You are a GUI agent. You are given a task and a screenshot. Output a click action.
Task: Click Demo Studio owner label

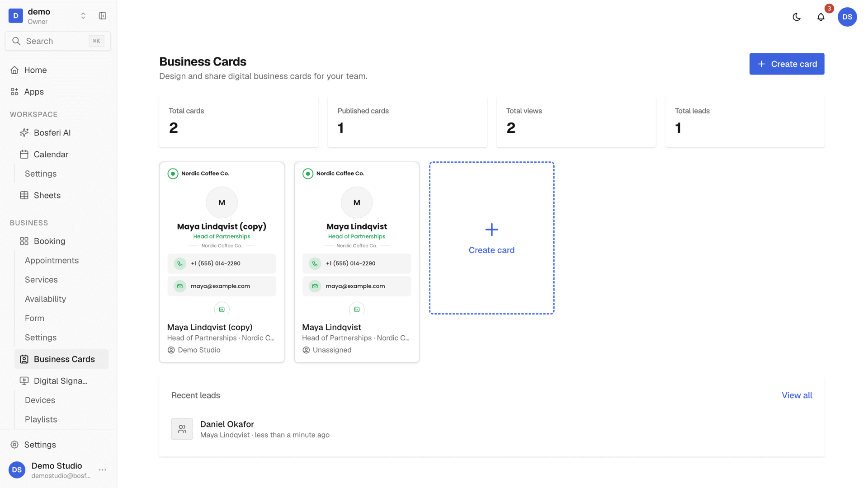194,351
